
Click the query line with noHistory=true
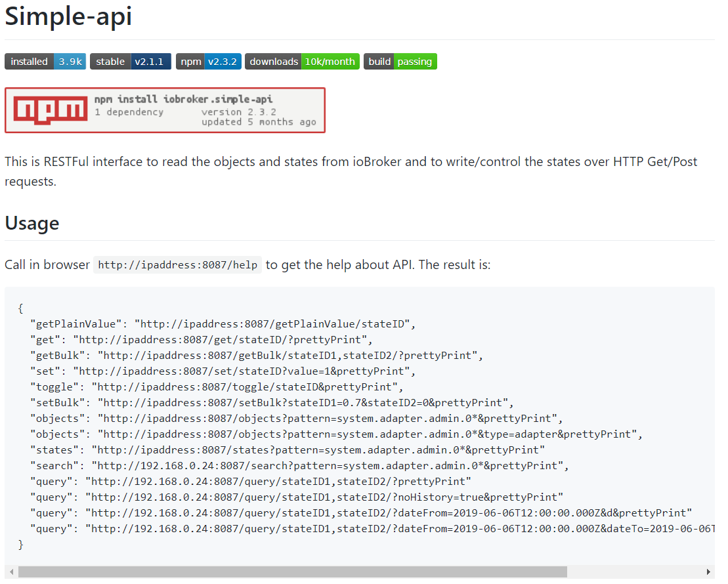297,497
